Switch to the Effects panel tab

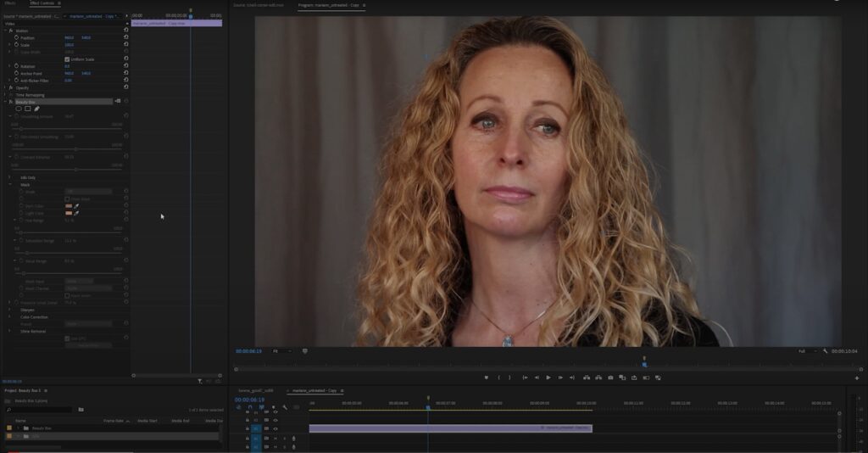[10, 3]
